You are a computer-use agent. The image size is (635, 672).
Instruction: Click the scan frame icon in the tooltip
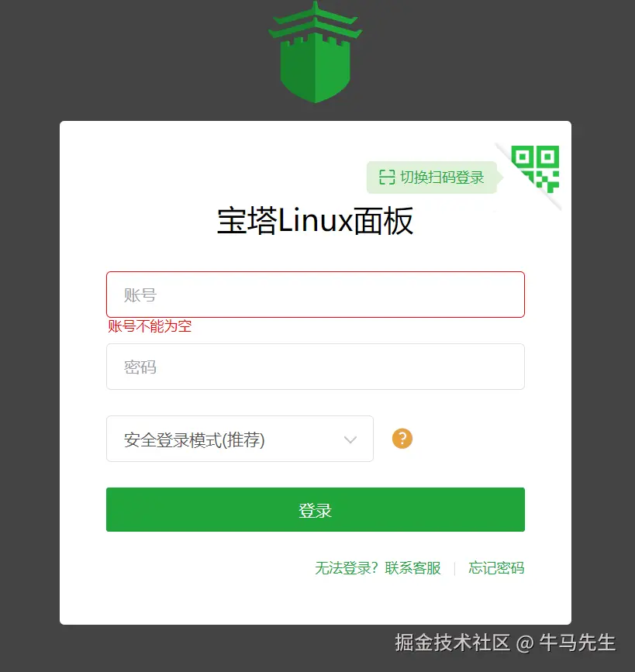387,177
